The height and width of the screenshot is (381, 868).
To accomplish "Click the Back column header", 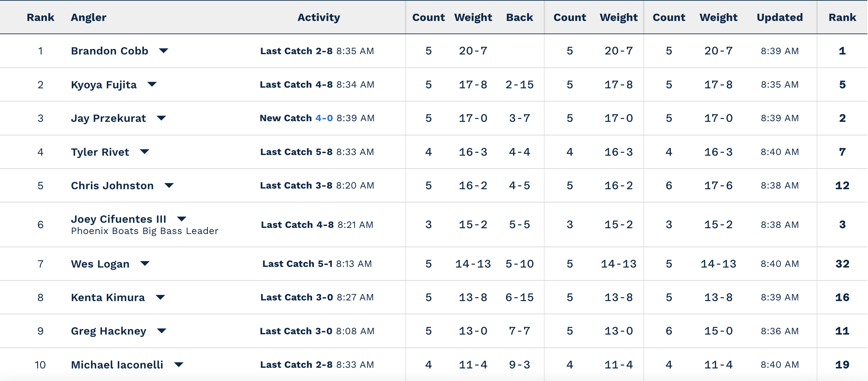I will point(519,17).
